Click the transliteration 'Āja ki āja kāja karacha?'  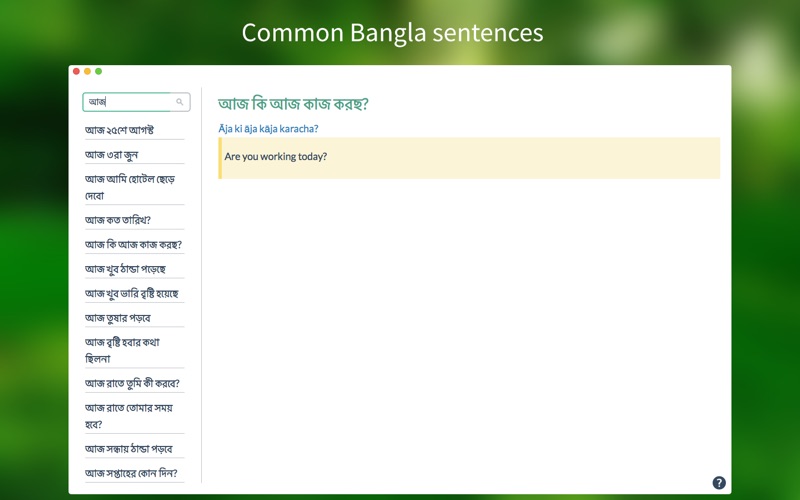[x=268, y=128]
